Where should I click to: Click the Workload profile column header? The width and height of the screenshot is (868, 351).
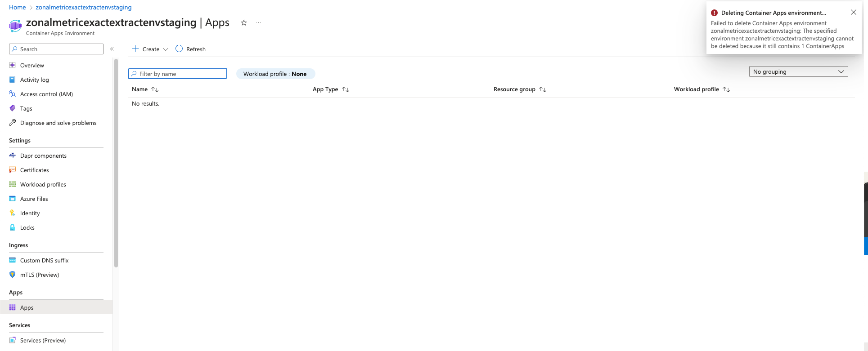tap(697, 89)
